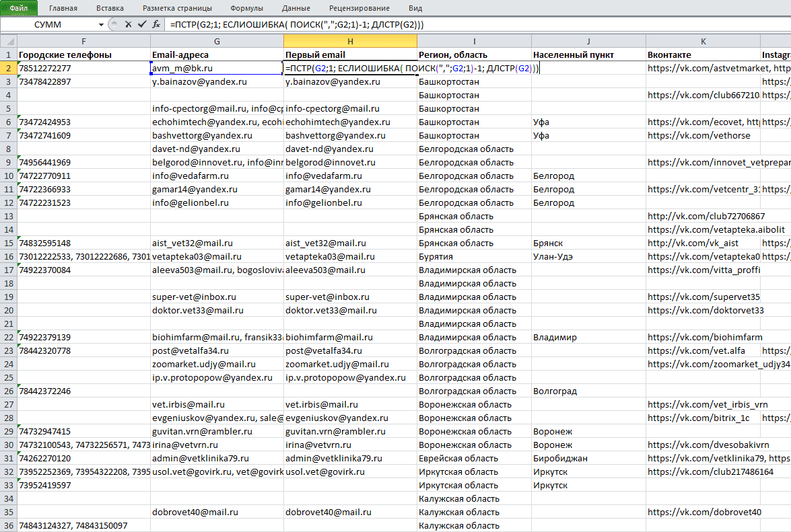Viewport: 791px width, 532px height.
Task: Select info@vedafarm.ru in Email-адреса column
Action: [x=217, y=176]
